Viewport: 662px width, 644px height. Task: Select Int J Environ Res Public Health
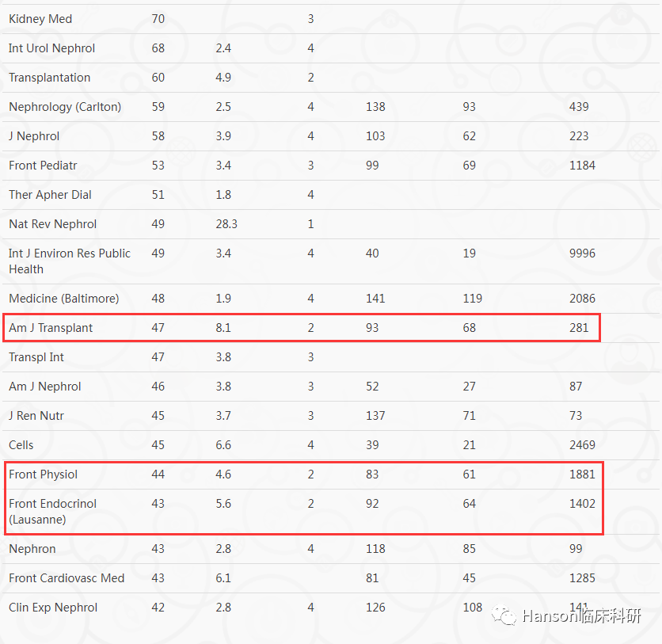click(70, 261)
